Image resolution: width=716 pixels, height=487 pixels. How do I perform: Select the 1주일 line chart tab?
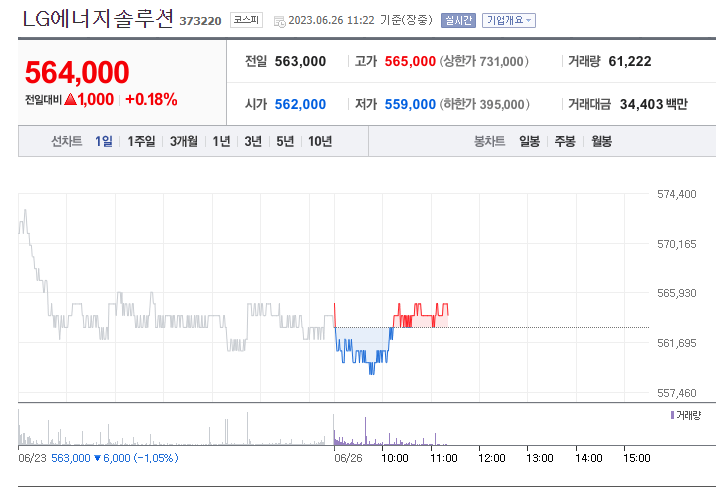(x=141, y=141)
